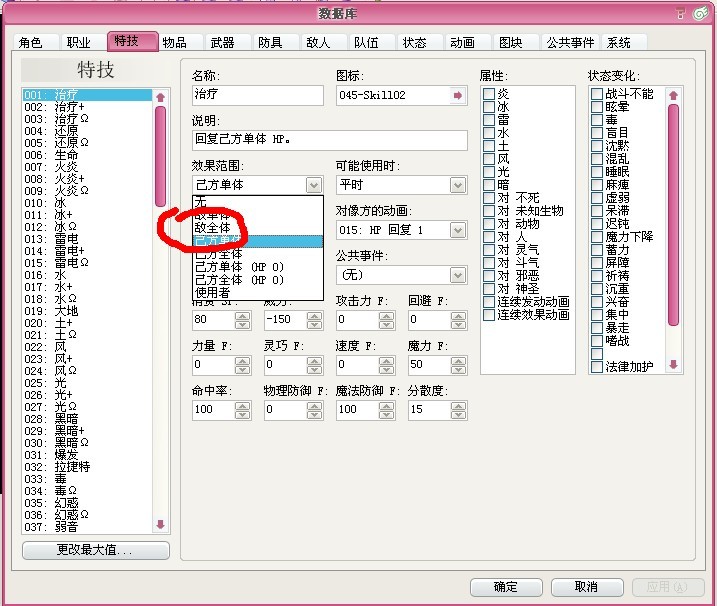Screen dimensions: 717x606
Task: Select skill 013: 雷电 in list
Action: pyautogui.click(x=87, y=239)
